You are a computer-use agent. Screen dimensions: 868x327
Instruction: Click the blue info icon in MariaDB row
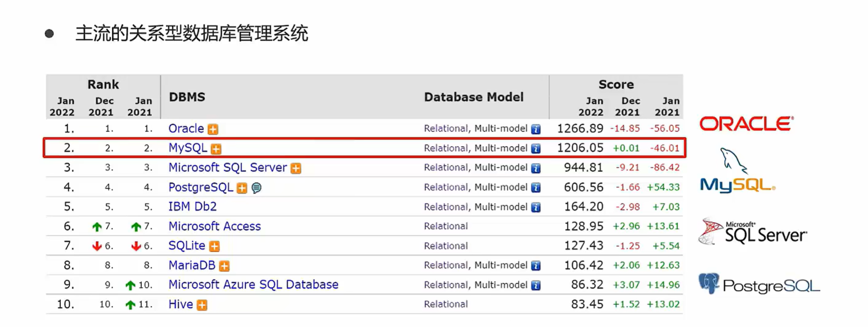(x=535, y=266)
